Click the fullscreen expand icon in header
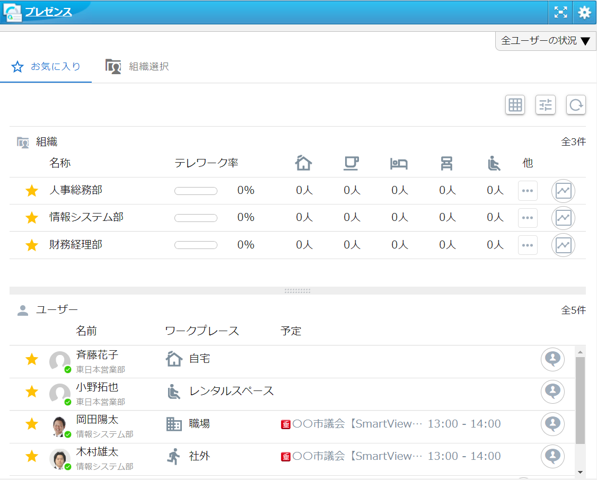The image size is (597, 480). pos(560,13)
